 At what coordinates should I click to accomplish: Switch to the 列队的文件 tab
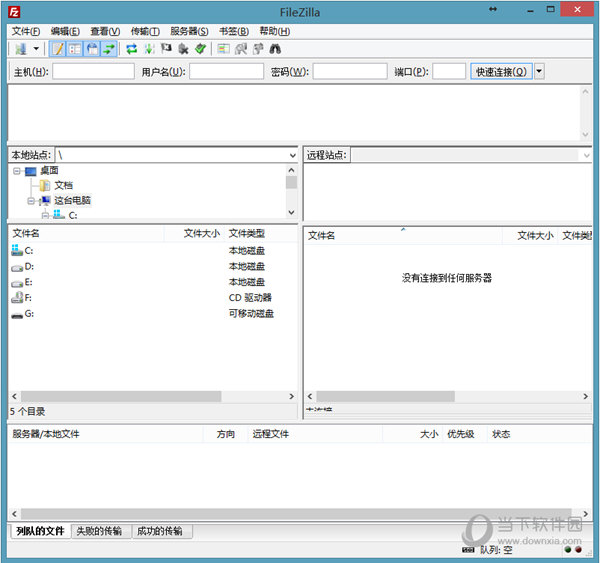point(40,531)
